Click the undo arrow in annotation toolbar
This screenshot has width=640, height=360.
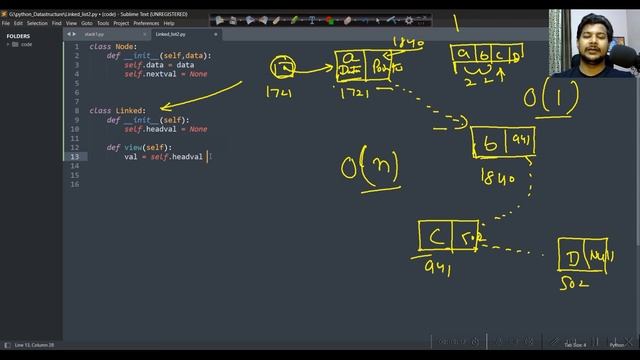point(364,20)
